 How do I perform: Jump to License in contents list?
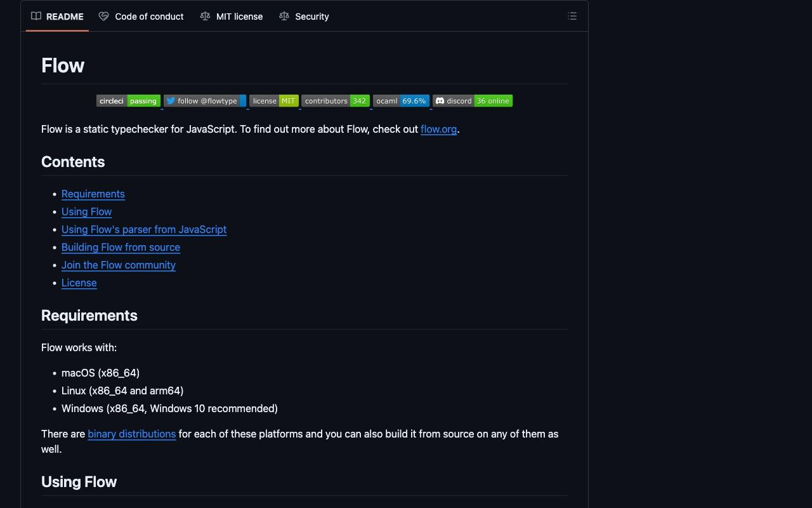pos(79,283)
